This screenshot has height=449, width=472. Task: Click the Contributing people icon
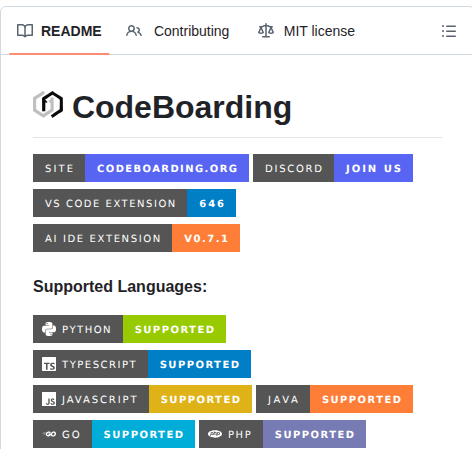click(x=134, y=31)
